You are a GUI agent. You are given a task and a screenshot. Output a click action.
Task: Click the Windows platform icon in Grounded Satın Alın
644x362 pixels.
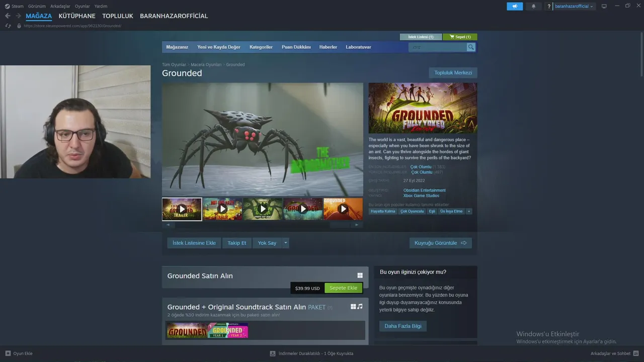[x=360, y=276]
